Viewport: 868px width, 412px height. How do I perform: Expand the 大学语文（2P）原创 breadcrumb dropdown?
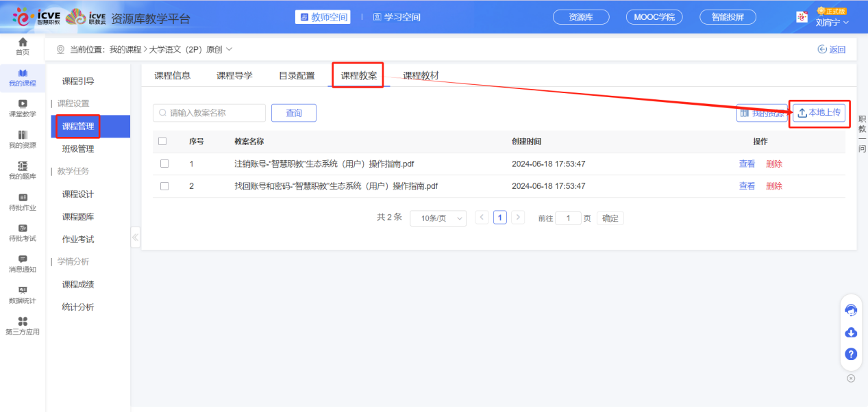[230, 49]
